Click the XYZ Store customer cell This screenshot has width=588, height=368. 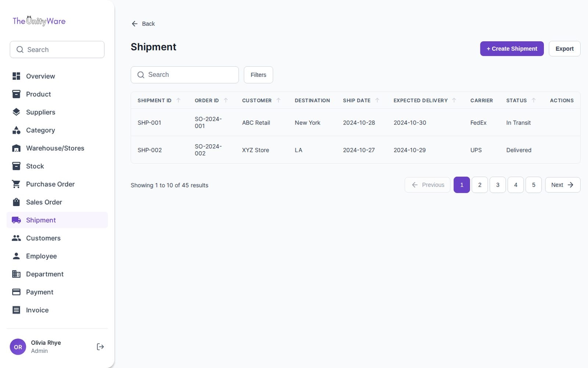coord(255,150)
